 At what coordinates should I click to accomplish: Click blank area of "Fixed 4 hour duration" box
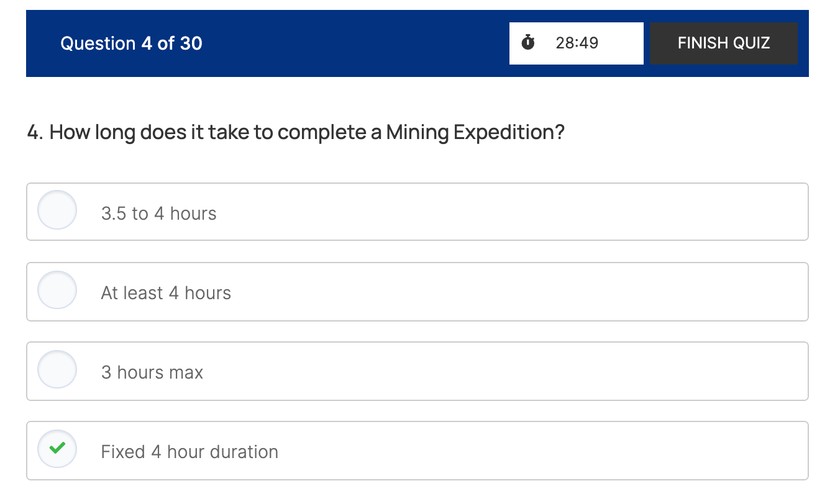click(528, 451)
